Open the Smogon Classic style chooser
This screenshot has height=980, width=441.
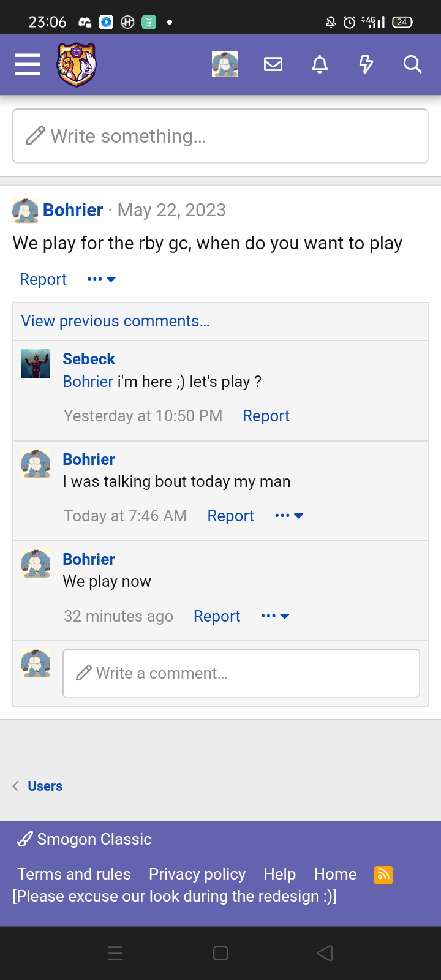click(85, 839)
